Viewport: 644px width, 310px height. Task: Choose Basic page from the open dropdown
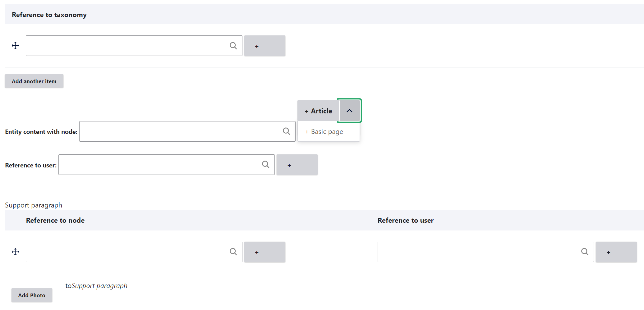tap(324, 131)
